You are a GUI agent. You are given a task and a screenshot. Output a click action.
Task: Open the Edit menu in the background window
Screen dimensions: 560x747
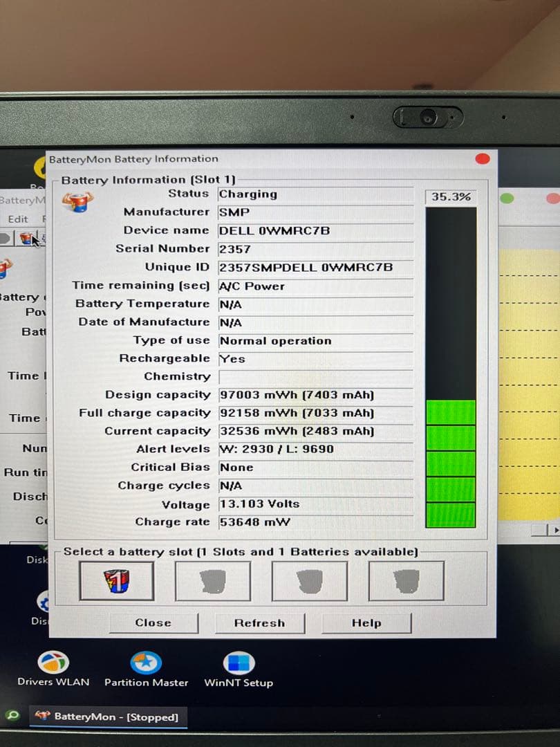[18, 219]
